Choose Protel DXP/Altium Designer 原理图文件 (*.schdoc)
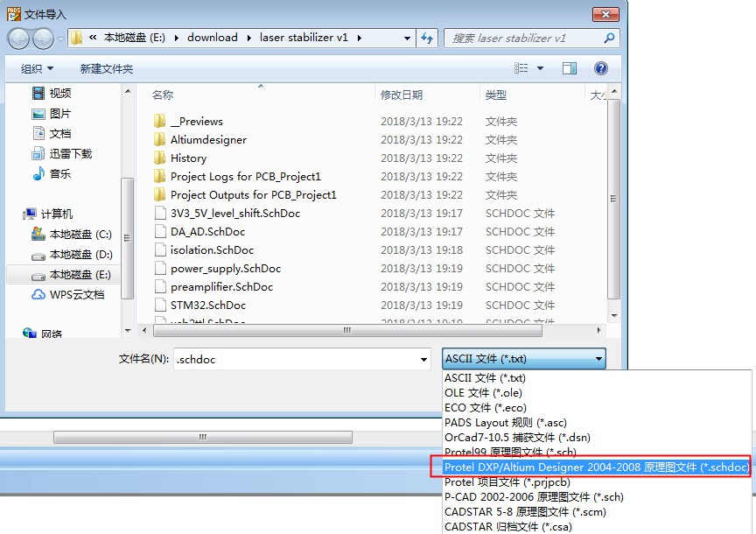This screenshot has height=534, width=756. click(597, 467)
